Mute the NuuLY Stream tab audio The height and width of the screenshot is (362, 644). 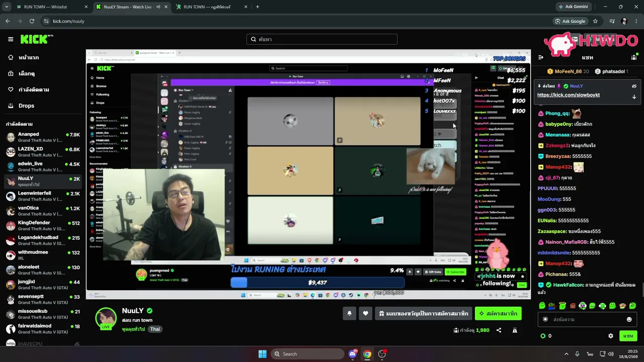point(158,7)
